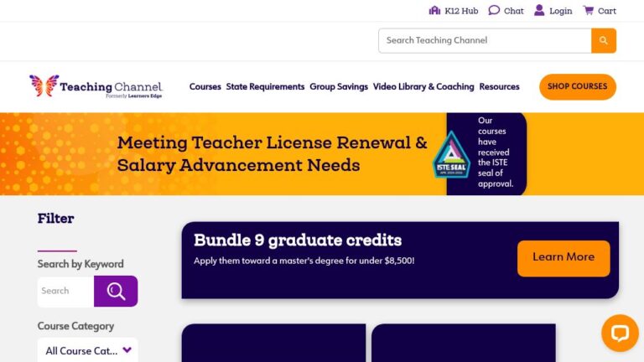Click the 'Search by Keyword' label
Image resolution: width=644 pixels, height=362 pixels.
80,264
